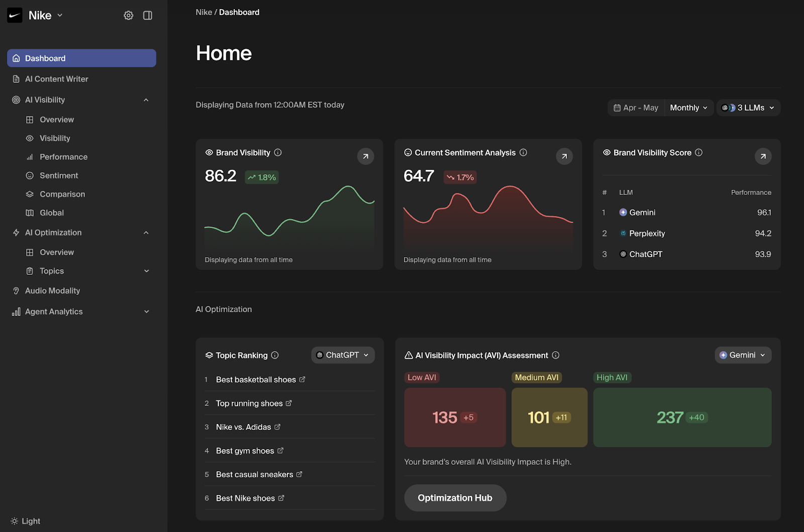Image resolution: width=804 pixels, height=532 pixels.
Task: Collapse the sidebar with the panel icon
Action: coord(147,15)
